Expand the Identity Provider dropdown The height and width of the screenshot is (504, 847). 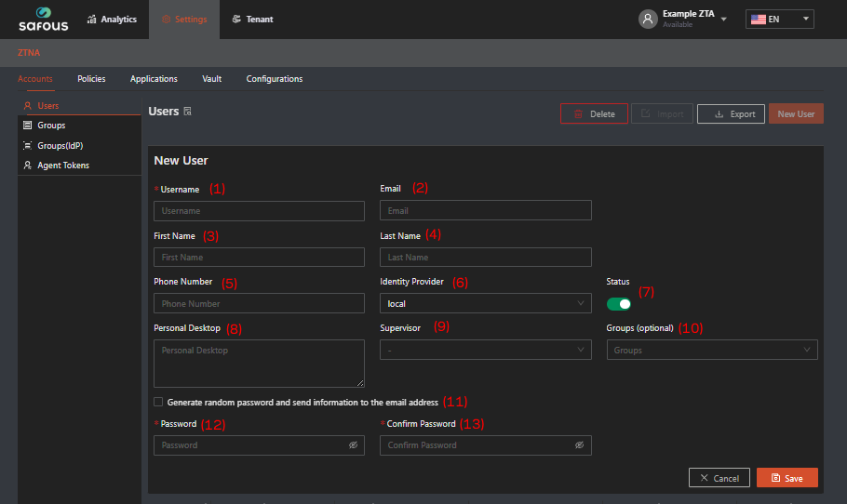(x=485, y=304)
